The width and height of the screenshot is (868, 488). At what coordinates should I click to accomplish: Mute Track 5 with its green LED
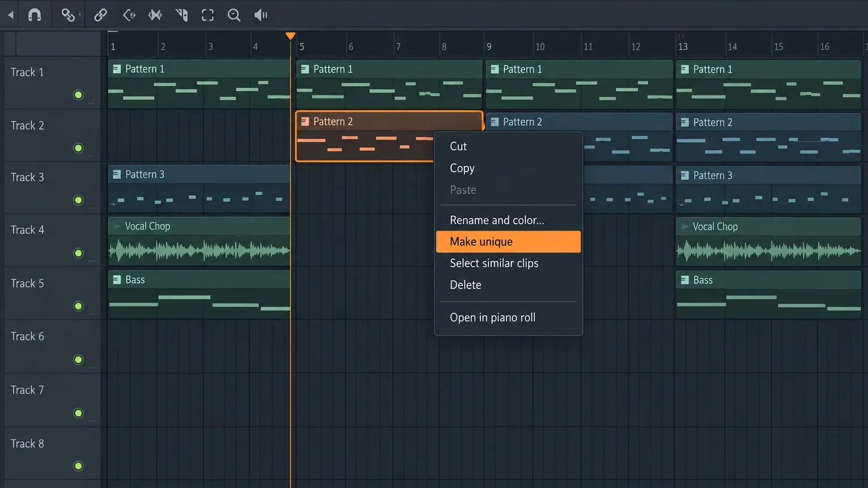[x=79, y=306]
